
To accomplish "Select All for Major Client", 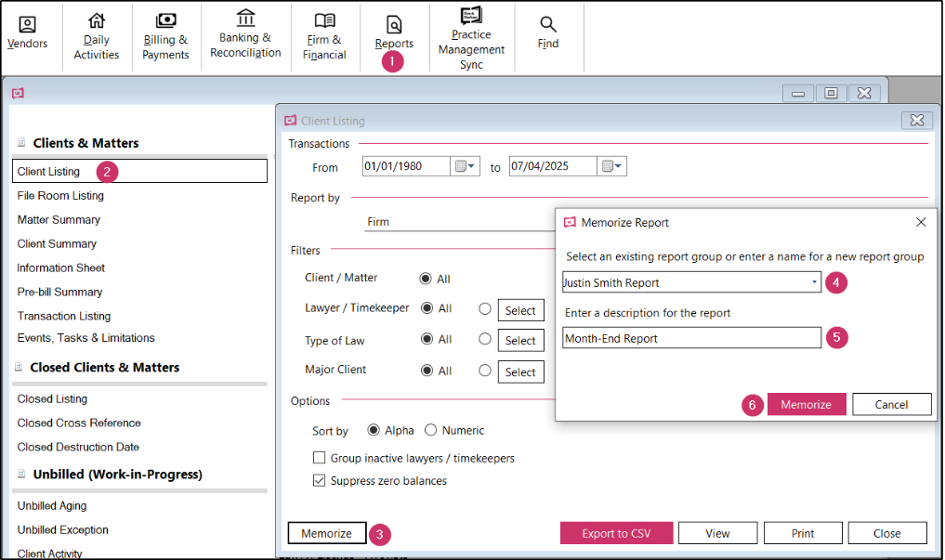I will pyautogui.click(x=427, y=371).
